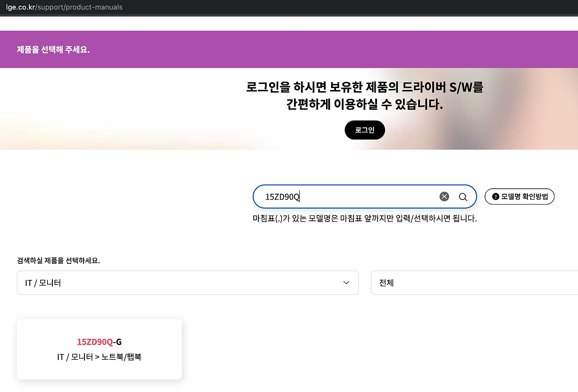Select the 15ZD90Q-G product result card
Screen dimensions: 578x392
pos(99,349)
